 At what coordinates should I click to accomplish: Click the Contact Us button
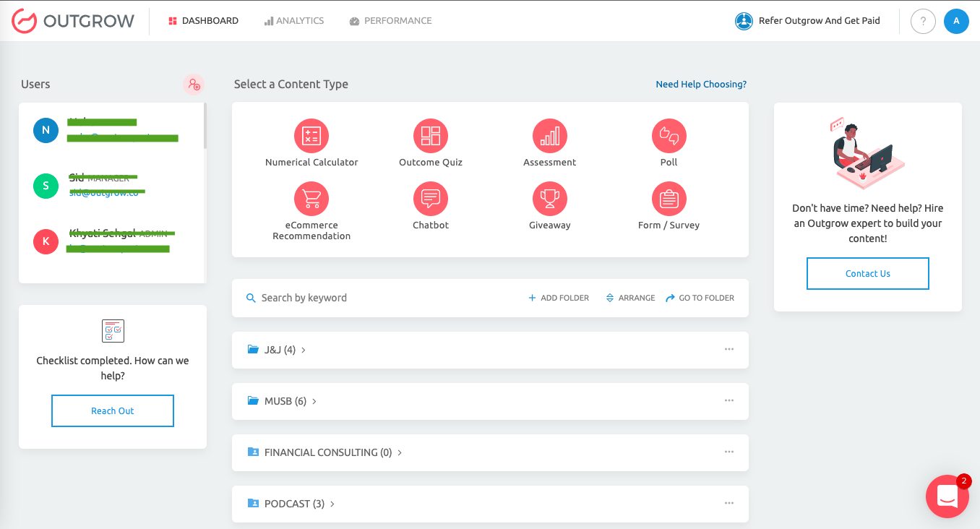(868, 274)
